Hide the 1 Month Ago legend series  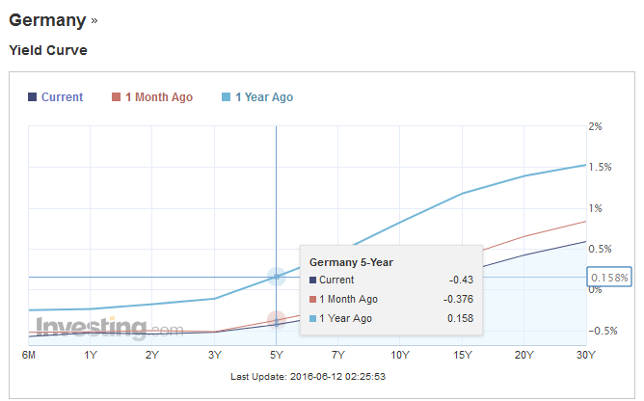pos(152,97)
